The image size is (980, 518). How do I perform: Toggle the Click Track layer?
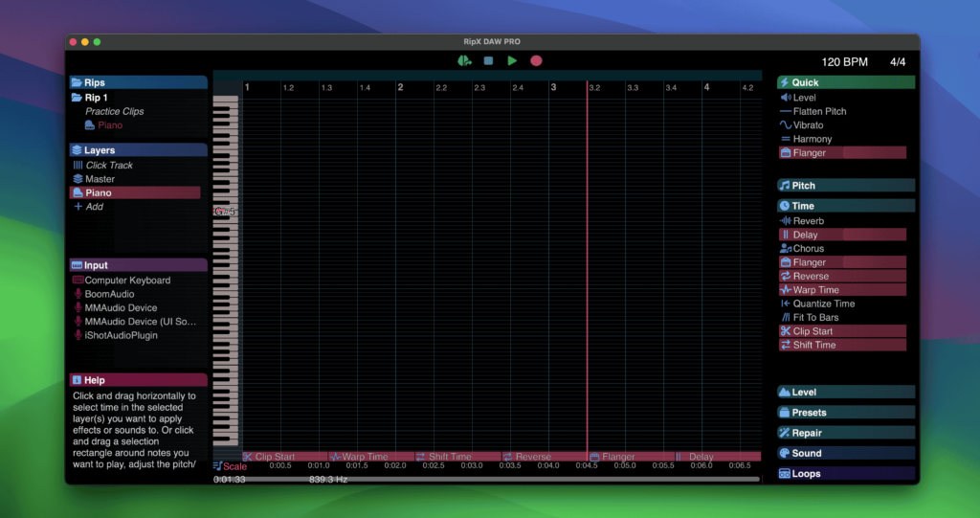coord(108,166)
